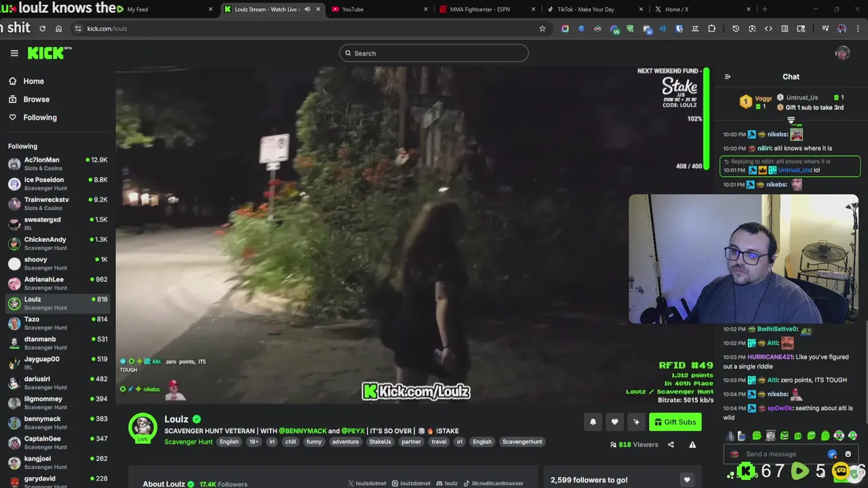Open the browser extensions puzzle icon
Image resolution: width=868 pixels, height=488 pixels.
coord(711,28)
